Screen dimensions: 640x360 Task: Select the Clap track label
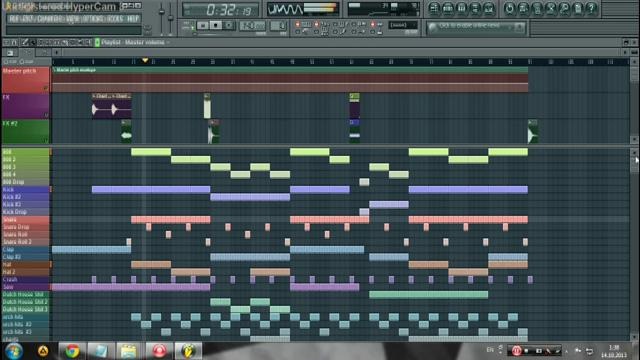tap(25, 249)
